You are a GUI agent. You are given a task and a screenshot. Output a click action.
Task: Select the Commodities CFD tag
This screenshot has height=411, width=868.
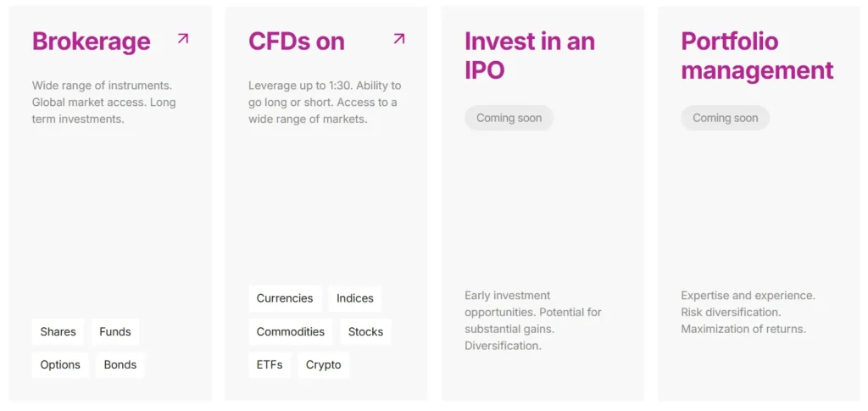[291, 331]
